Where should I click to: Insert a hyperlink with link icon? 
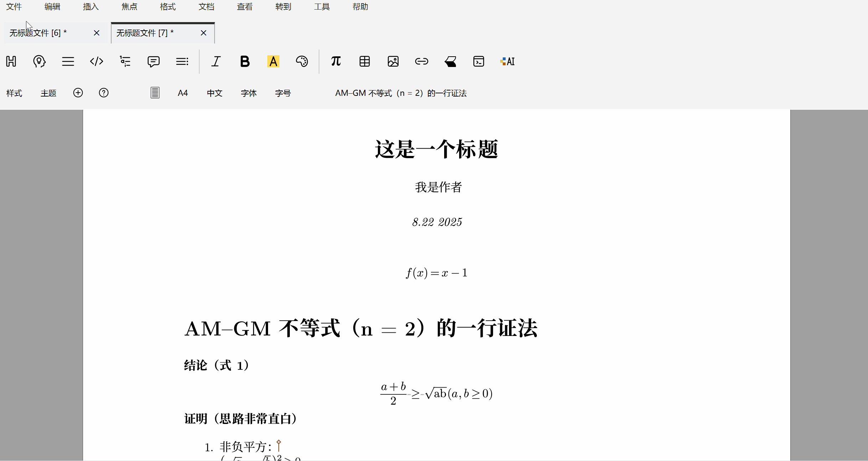(421, 61)
